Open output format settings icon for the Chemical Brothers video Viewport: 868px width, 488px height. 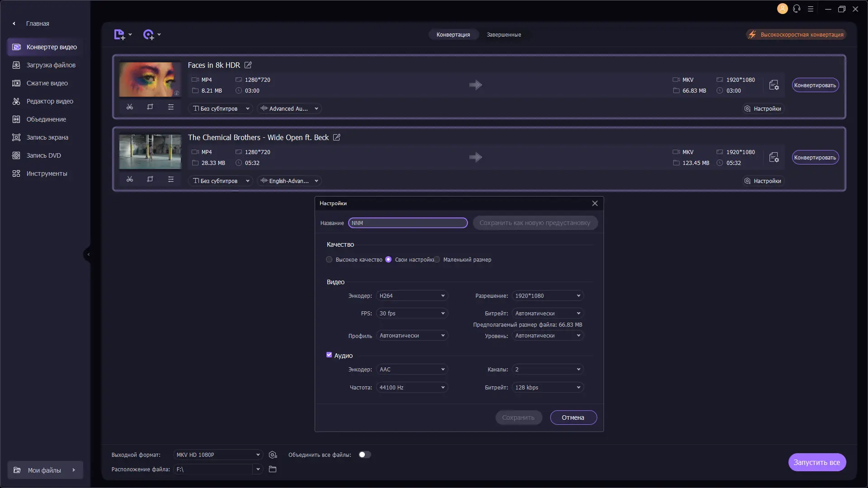click(774, 157)
